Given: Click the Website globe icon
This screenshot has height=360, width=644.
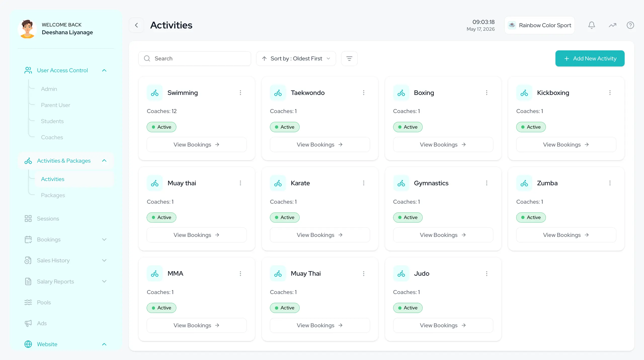Looking at the screenshot, I should [28, 344].
